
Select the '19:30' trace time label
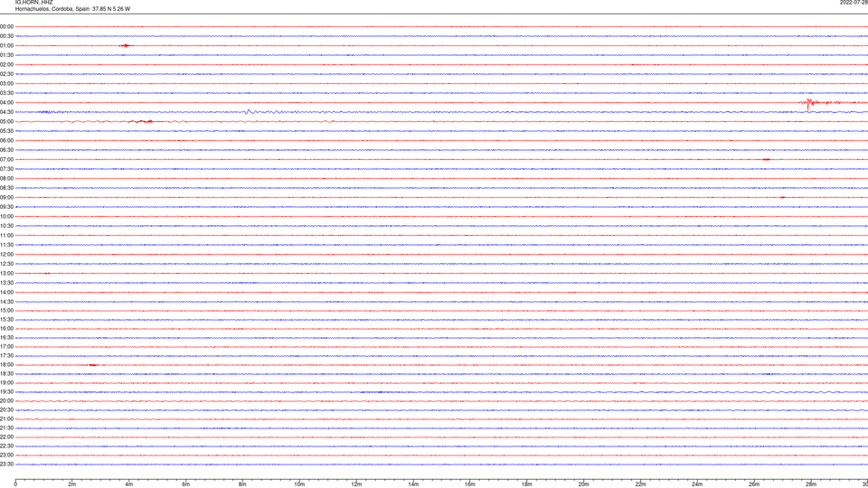6,391
